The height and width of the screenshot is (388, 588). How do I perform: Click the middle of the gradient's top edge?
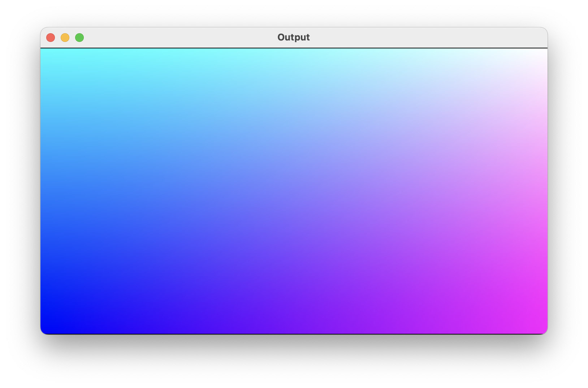click(294, 51)
